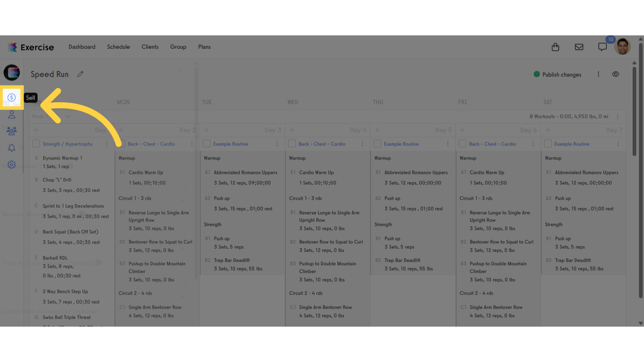Image resolution: width=644 pixels, height=362 pixels.
Task: Open the Sell dollar icon in sidebar
Action: click(12, 98)
